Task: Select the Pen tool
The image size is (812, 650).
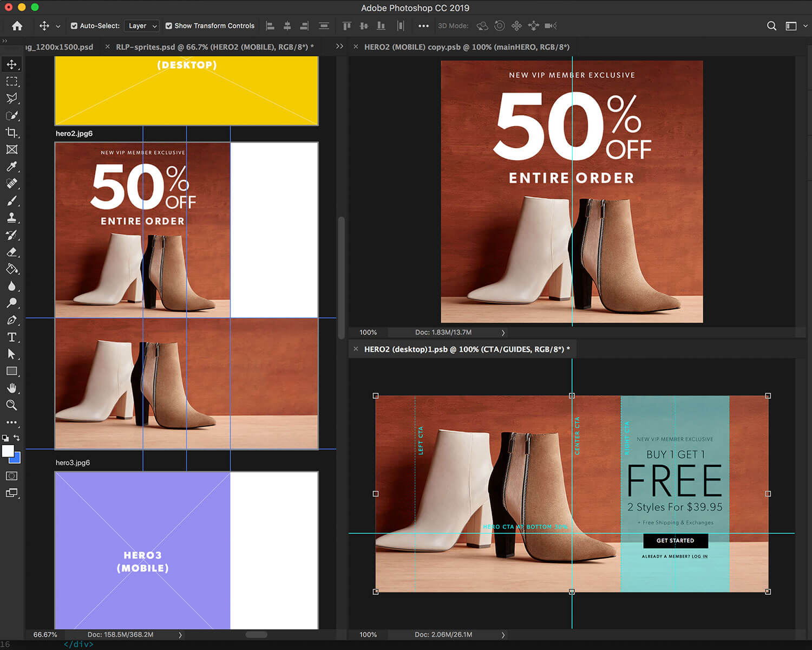Action: (x=11, y=320)
